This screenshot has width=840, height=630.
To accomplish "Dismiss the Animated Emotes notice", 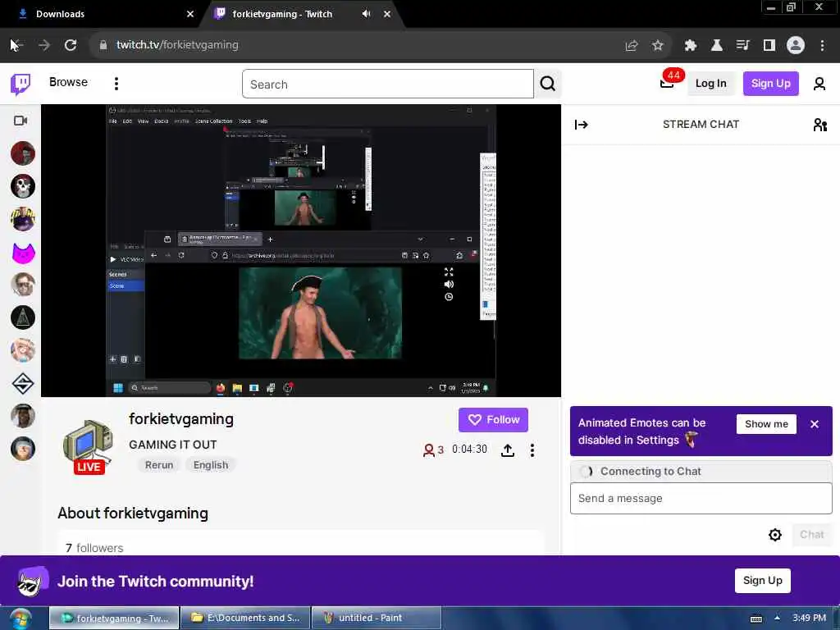I will pos(815,424).
